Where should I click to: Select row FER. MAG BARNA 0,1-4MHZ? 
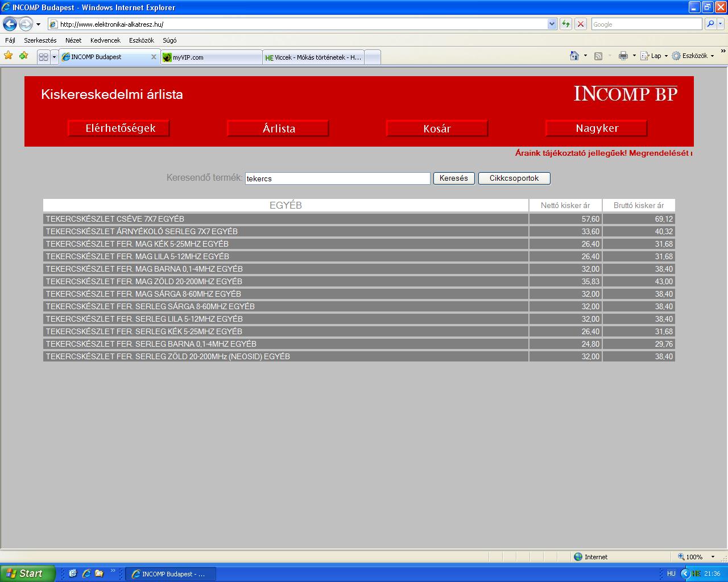click(286, 269)
